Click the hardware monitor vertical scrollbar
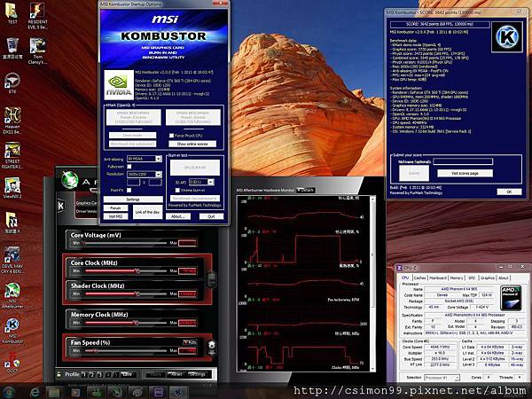This screenshot has width=532, height=399. 373,284
